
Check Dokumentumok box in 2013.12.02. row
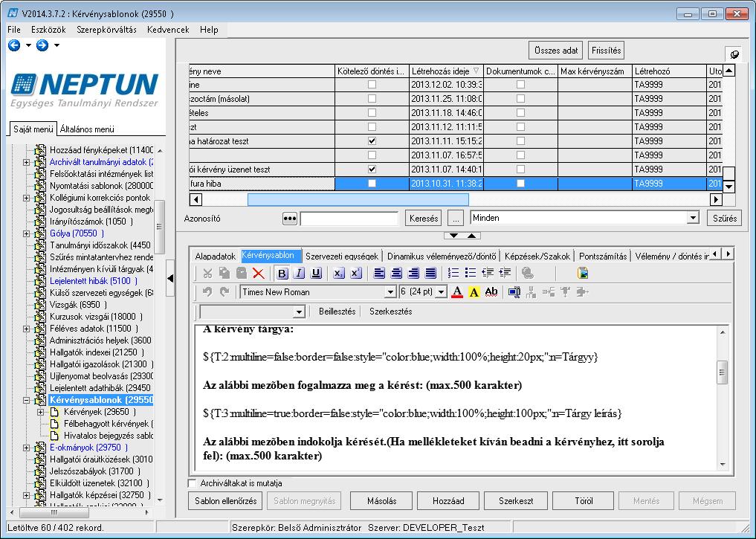point(520,84)
